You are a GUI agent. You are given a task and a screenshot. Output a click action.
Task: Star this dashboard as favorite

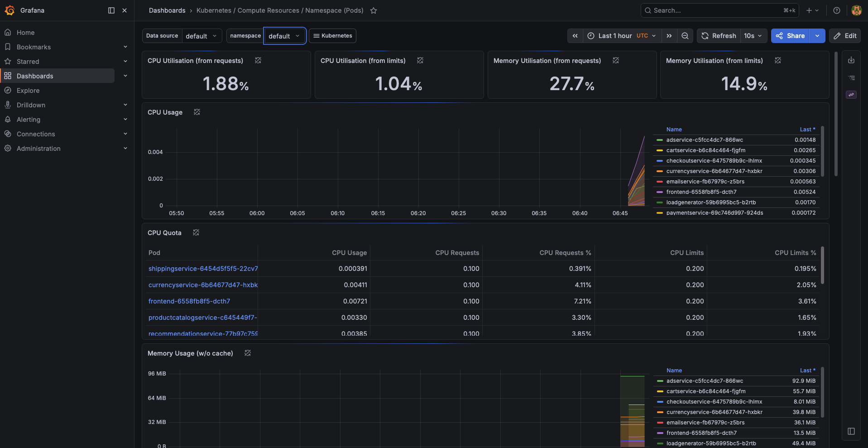pyautogui.click(x=374, y=10)
